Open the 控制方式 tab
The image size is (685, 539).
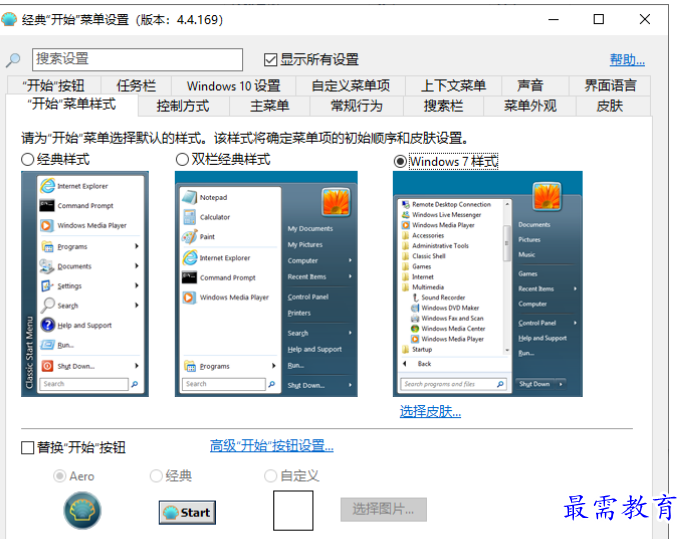[183, 106]
